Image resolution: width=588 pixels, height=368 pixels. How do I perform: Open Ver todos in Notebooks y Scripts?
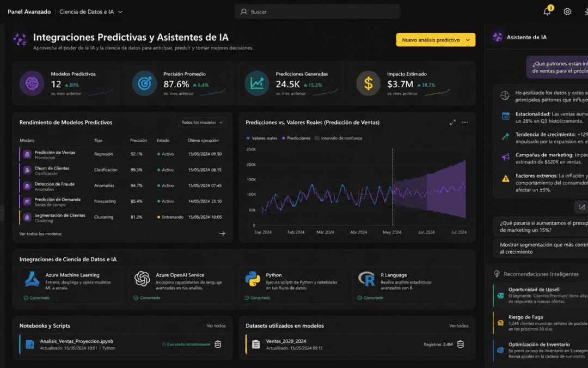tap(216, 325)
